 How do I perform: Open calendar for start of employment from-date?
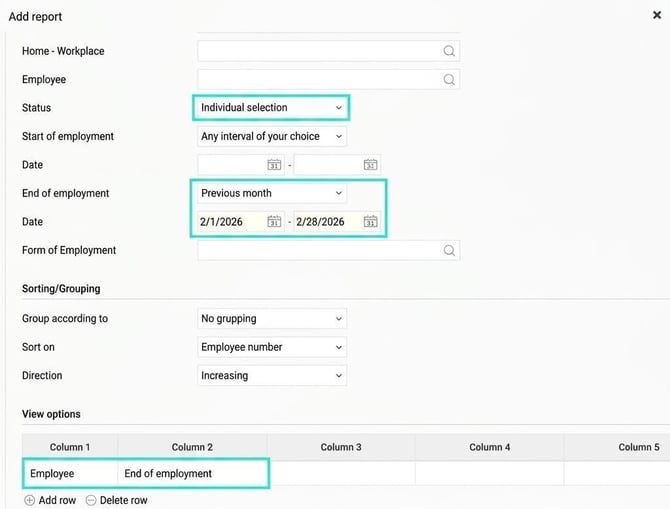[274, 165]
